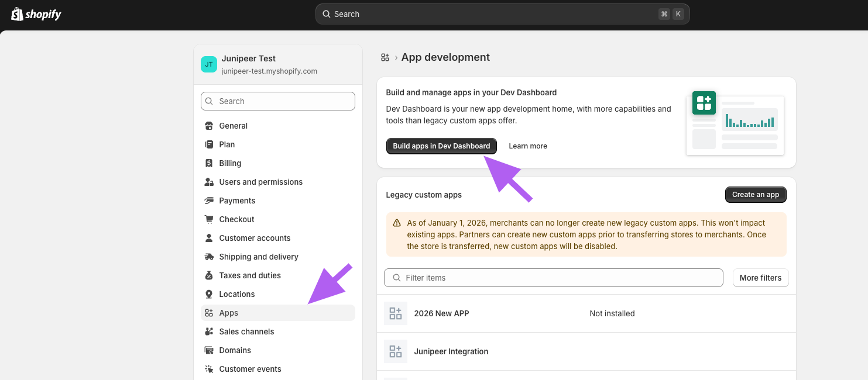Click the Domains icon in sidebar
Viewport: 868px width, 380px height.
209,350
